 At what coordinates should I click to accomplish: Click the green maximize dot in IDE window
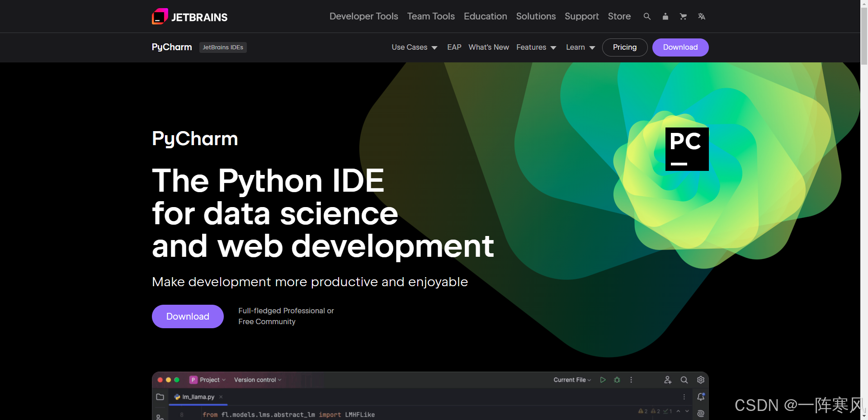pyautogui.click(x=177, y=380)
